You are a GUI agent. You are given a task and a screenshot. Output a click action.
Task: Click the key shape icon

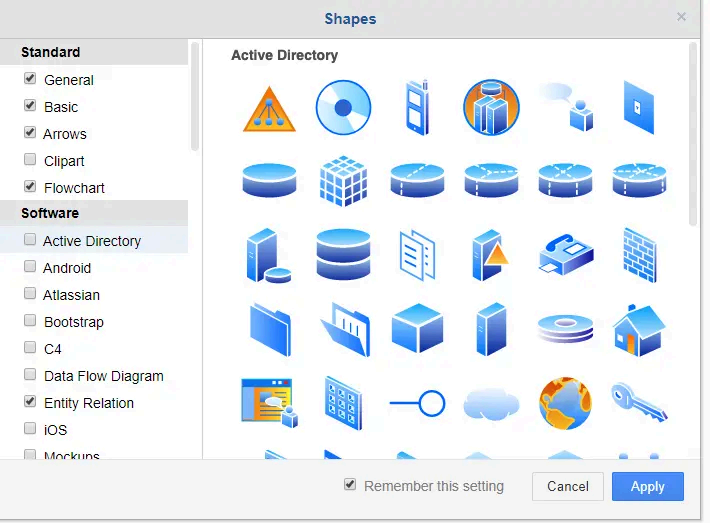coord(639,403)
